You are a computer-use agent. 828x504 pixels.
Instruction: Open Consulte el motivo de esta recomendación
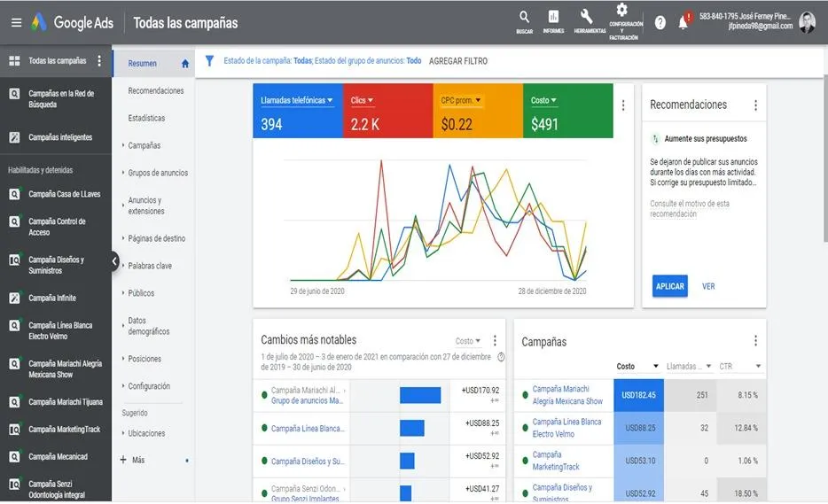(x=689, y=208)
